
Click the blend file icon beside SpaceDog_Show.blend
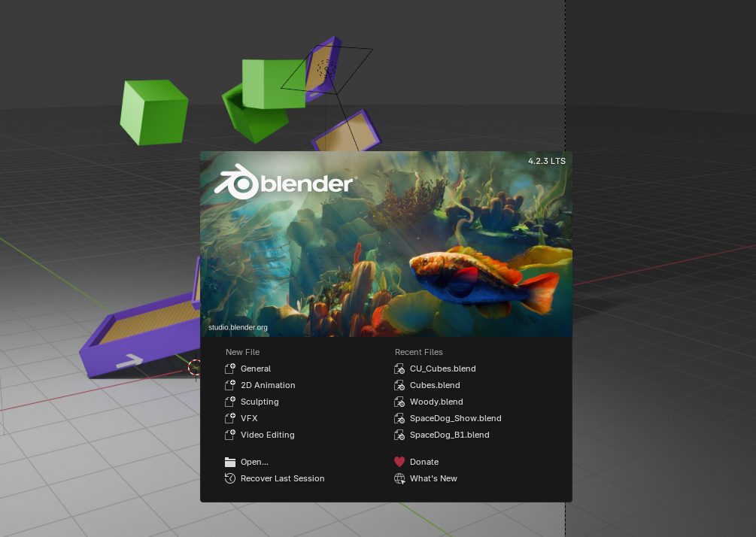(x=399, y=418)
